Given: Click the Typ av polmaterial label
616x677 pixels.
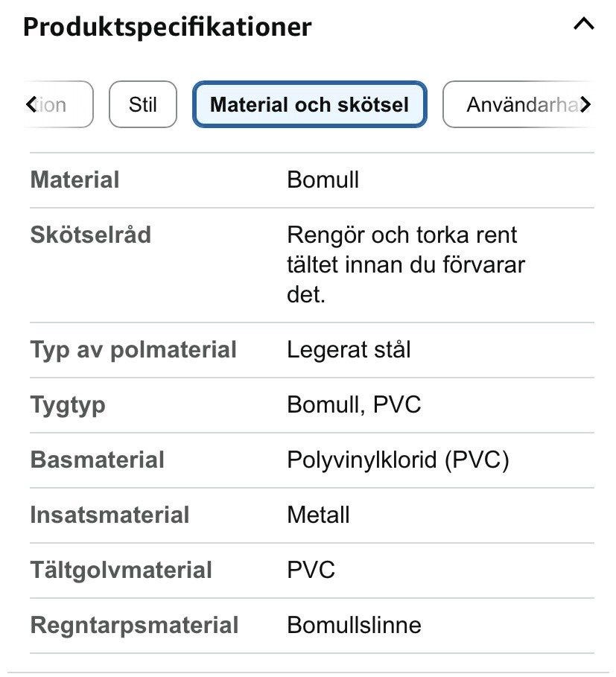Looking at the screenshot, I should (x=133, y=350).
